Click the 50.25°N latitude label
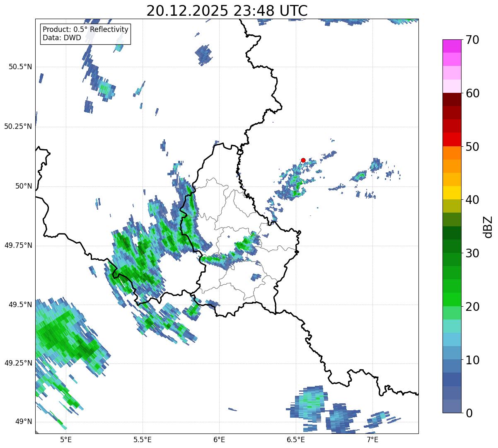Image resolution: width=498 pixels, height=448 pixels. pos(18,126)
